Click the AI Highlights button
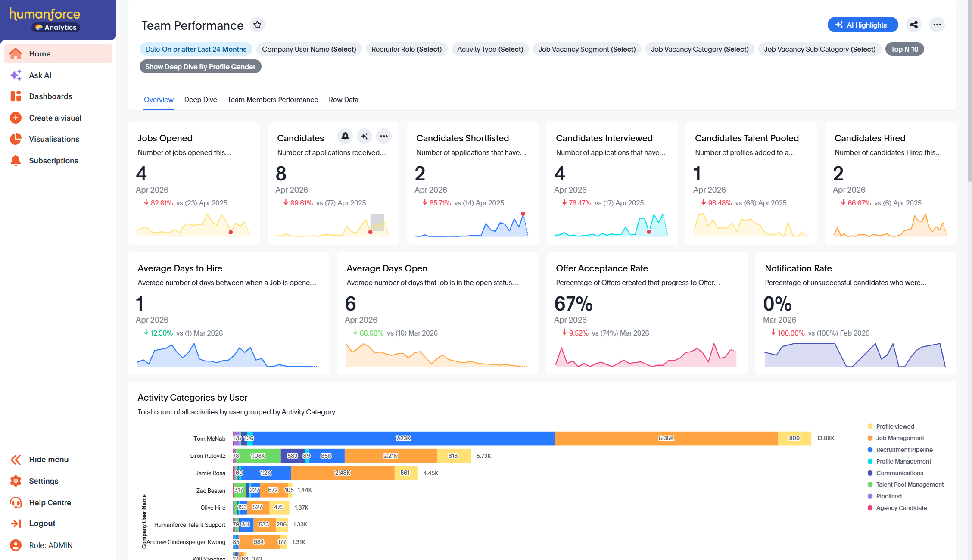The height and width of the screenshot is (560, 972). click(x=863, y=25)
